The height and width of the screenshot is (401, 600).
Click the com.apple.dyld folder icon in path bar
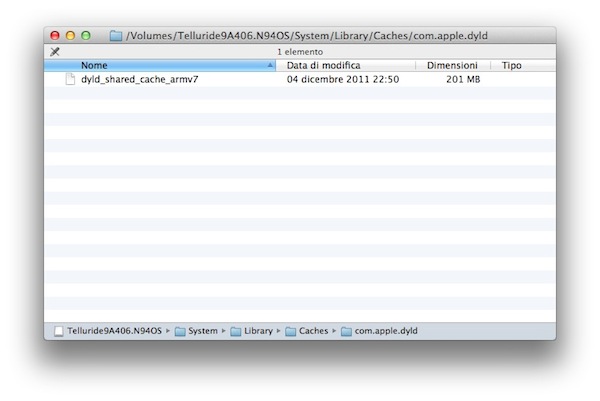346,331
